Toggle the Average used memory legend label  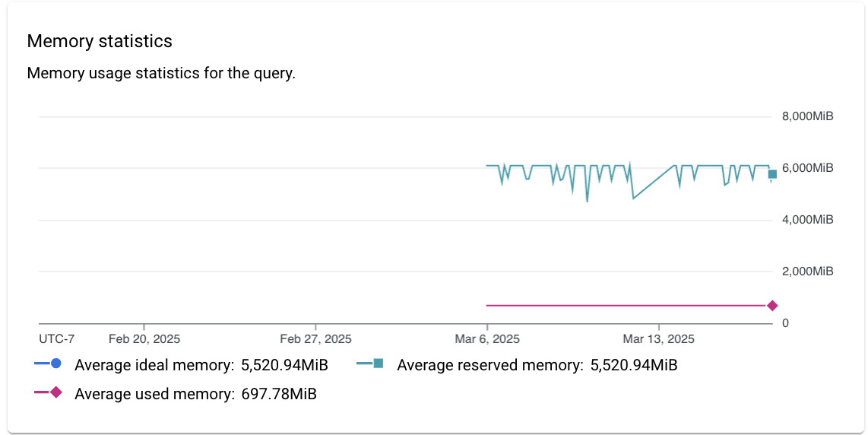[154, 394]
